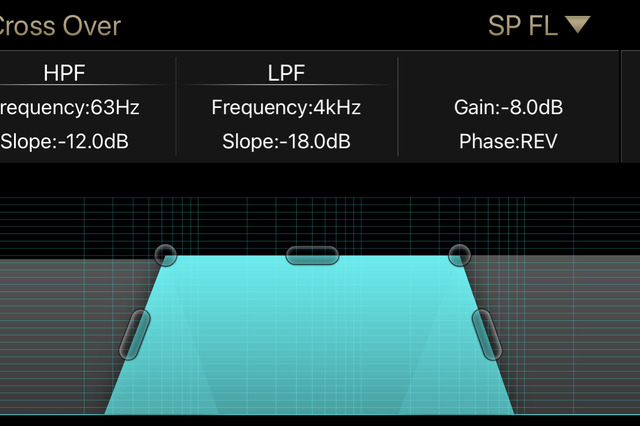The width and height of the screenshot is (640, 426).
Task: Toggle the Phase:REV setting
Action: [508, 142]
